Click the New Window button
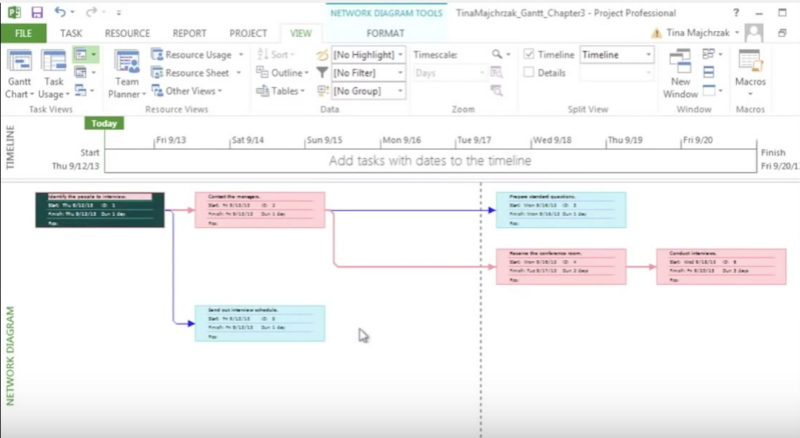 coord(680,74)
